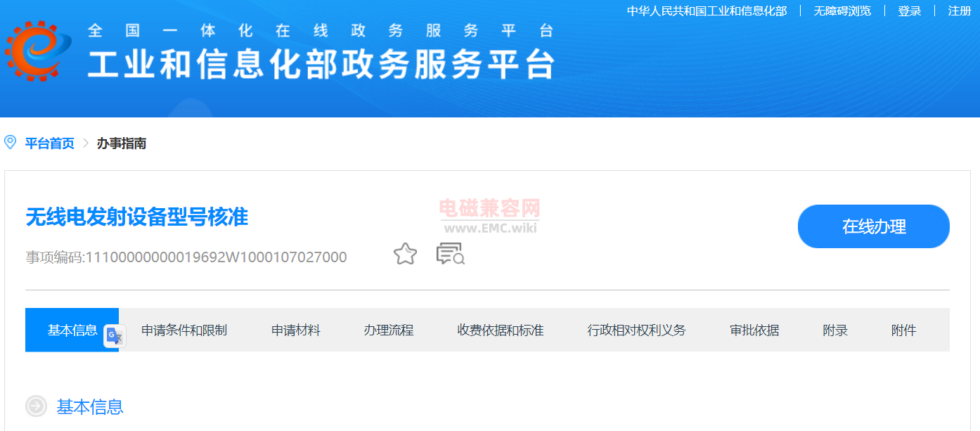Select the 申请材料 tab

click(296, 330)
